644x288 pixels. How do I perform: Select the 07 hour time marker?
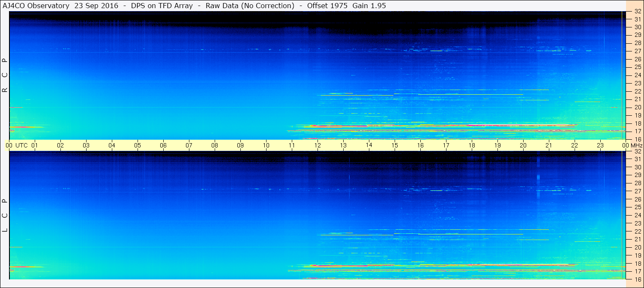[x=189, y=145]
